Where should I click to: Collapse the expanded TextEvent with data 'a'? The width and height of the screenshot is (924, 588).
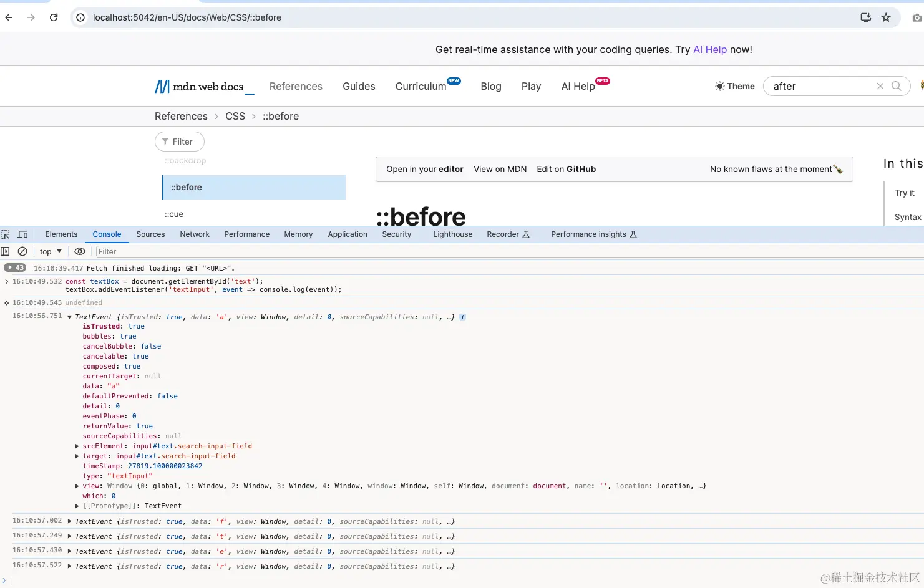coord(69,317)
